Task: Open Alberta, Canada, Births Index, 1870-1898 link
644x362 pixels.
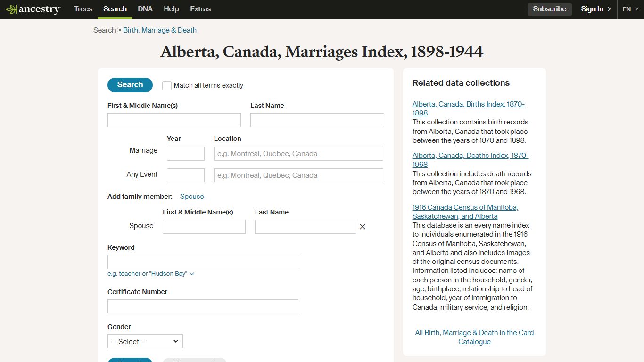Action: (469, 108)
